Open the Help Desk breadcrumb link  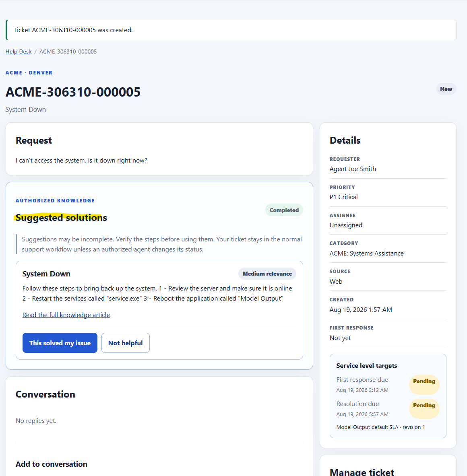pyautogui.click(x=18, y=52)
